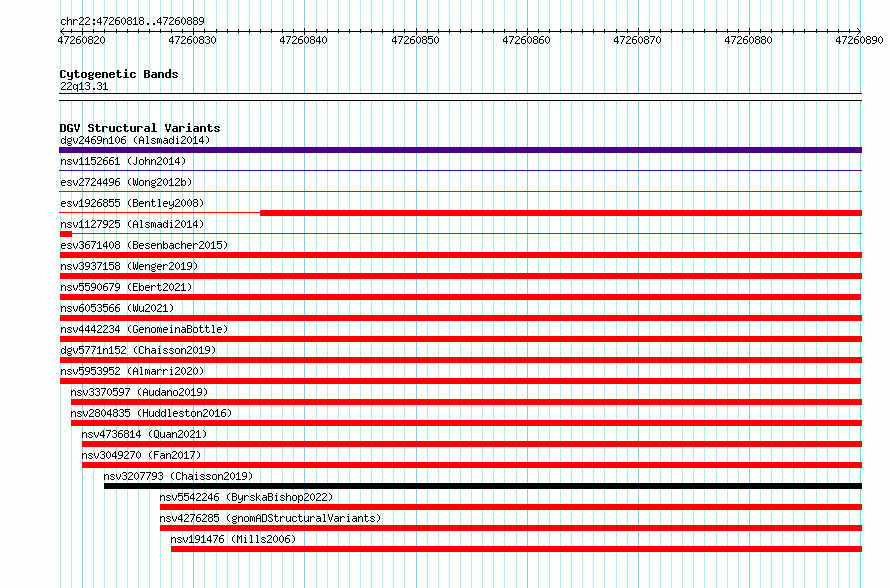Viewport: 890px width, 588px height.
Task: Click ruler position 47260820
Action: click(x=82, y=40)
